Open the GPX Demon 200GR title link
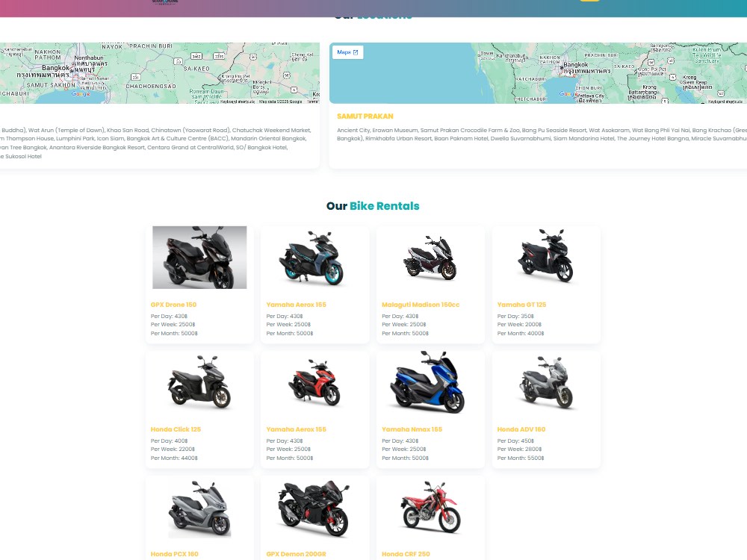This screenshot has width=747, height=560. tap(297, 554)
